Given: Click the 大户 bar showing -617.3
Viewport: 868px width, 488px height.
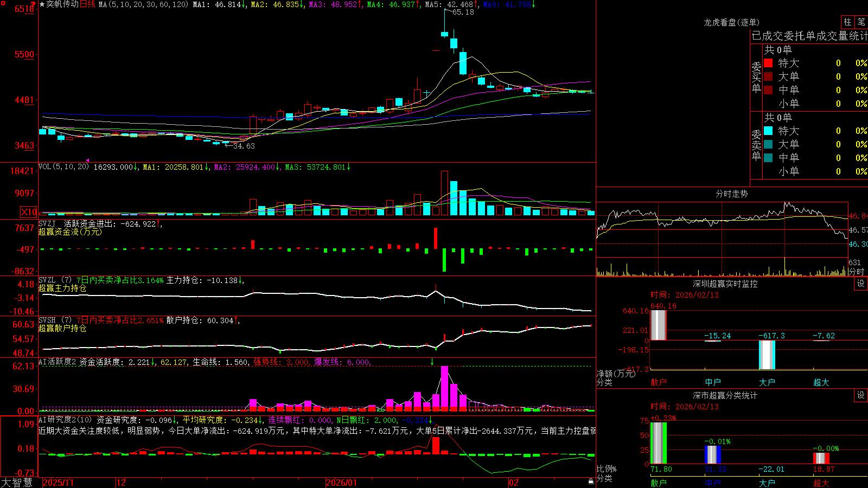Looking at the screenshot, I should point(767,355).
